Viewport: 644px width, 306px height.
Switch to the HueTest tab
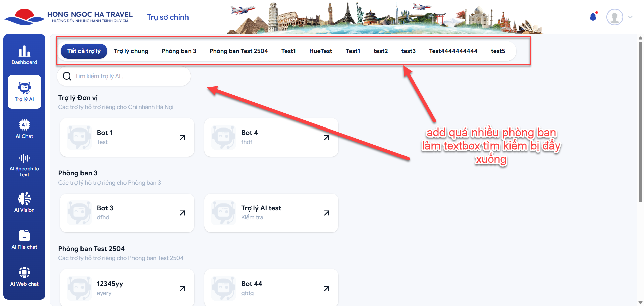tap(321, 51)
